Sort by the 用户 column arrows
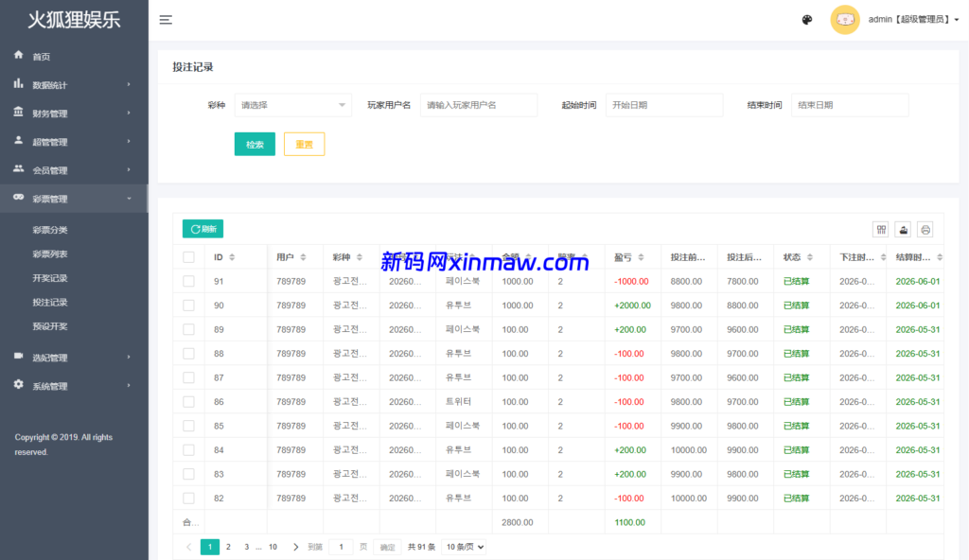Image resolution: width=969 pixels, height=560 pixels. point(303,257)
